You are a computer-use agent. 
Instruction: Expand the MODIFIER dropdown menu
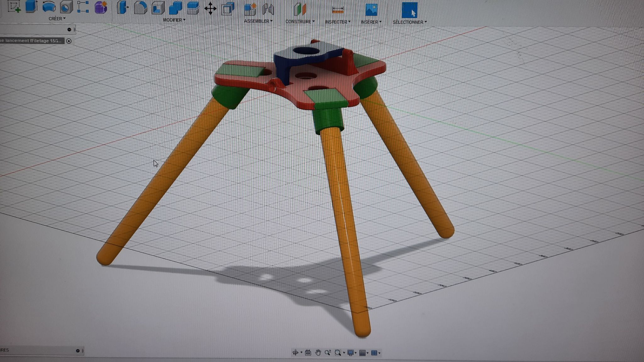174,20
